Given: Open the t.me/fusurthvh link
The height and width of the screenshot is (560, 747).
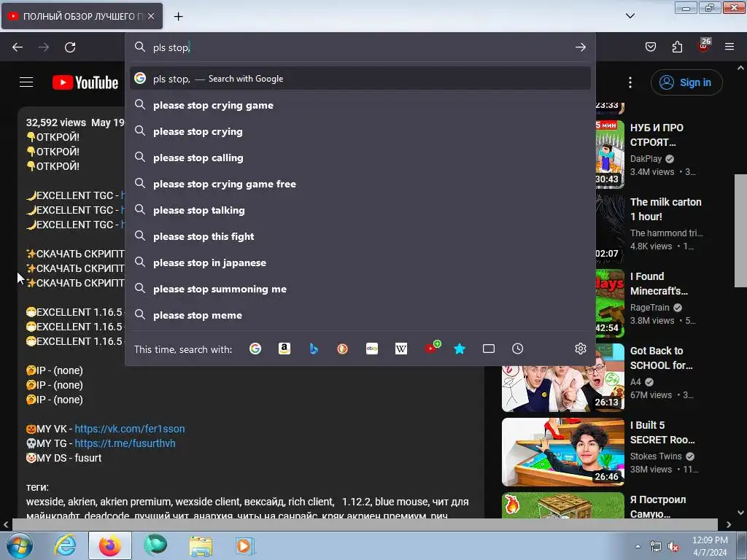Looking at the screenshot, I should click(x=125, y=443).
